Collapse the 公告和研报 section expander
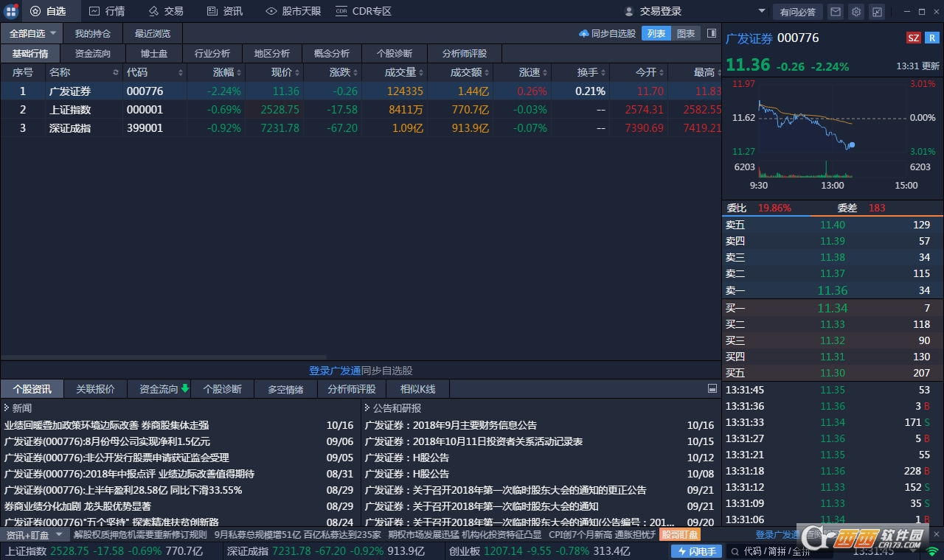 coord(367,407)
